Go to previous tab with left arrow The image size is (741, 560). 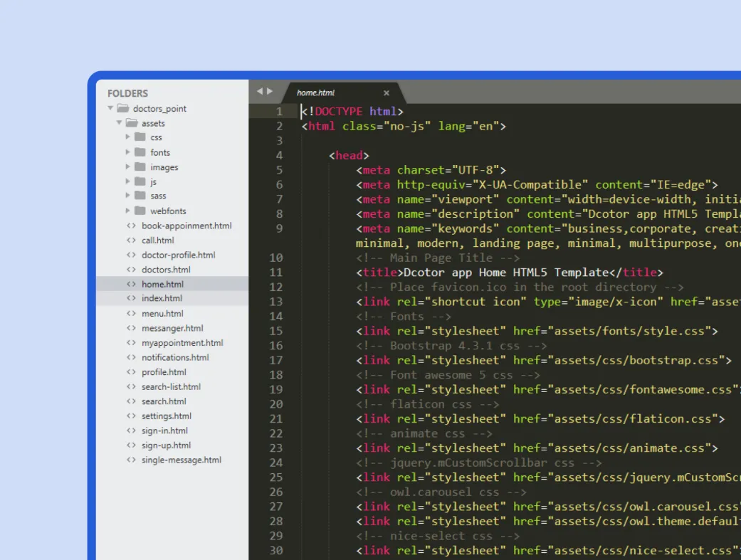pyautogui.click(x=260, y=91)
